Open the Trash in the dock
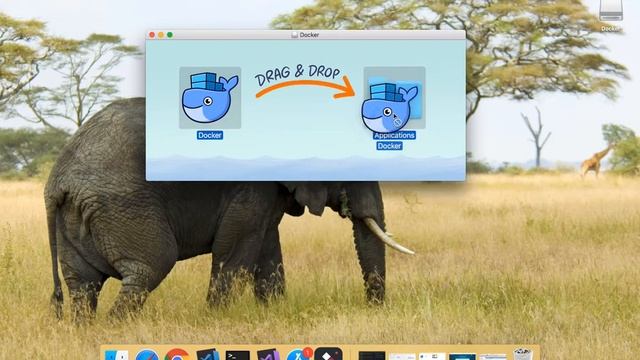 click(523, 354)
